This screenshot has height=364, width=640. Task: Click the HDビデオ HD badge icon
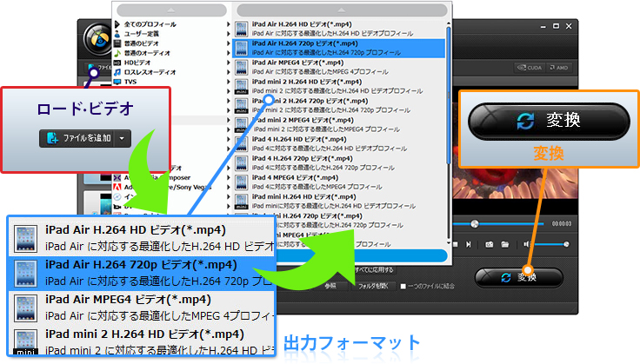coord(117,63)
